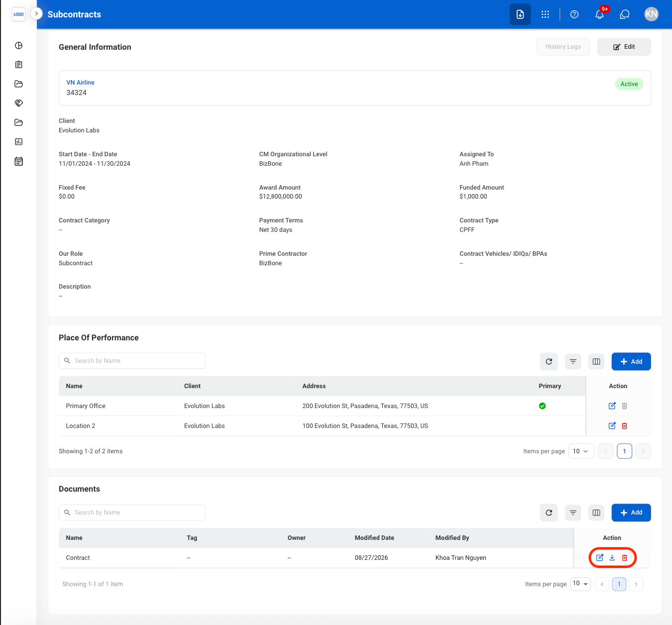The height and width of the screenshot is (625, 672).
Task: Edit the Contract document row
Action: pos(600,558)
